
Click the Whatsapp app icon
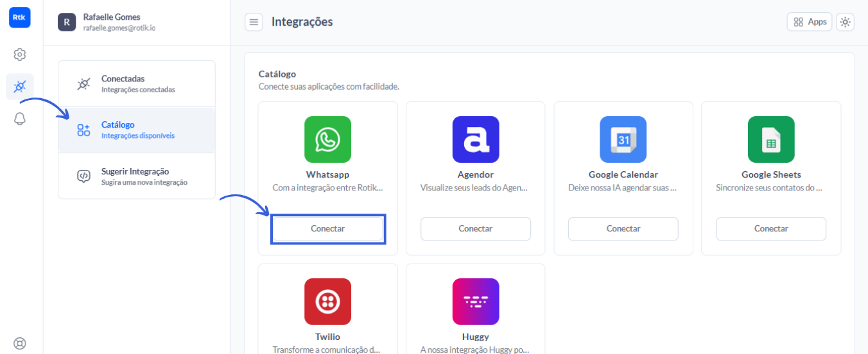tap(328, 139)
